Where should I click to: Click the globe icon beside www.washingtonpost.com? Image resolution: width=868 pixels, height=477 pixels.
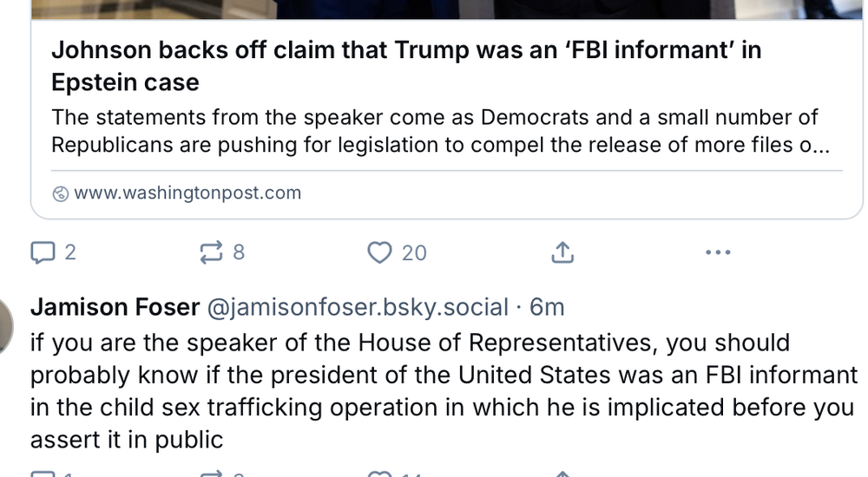(x=61, y=193)
